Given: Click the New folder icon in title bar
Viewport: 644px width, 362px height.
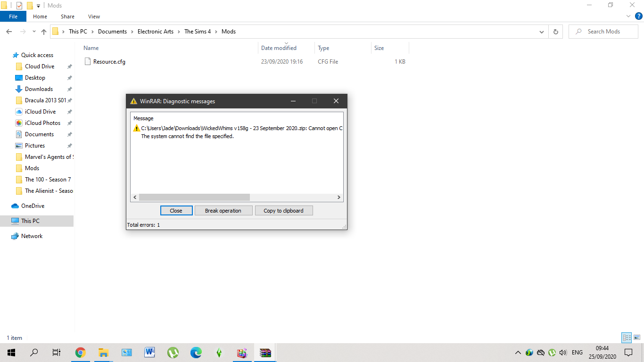Looking at the screenshot, I should [x=30, y=6].
